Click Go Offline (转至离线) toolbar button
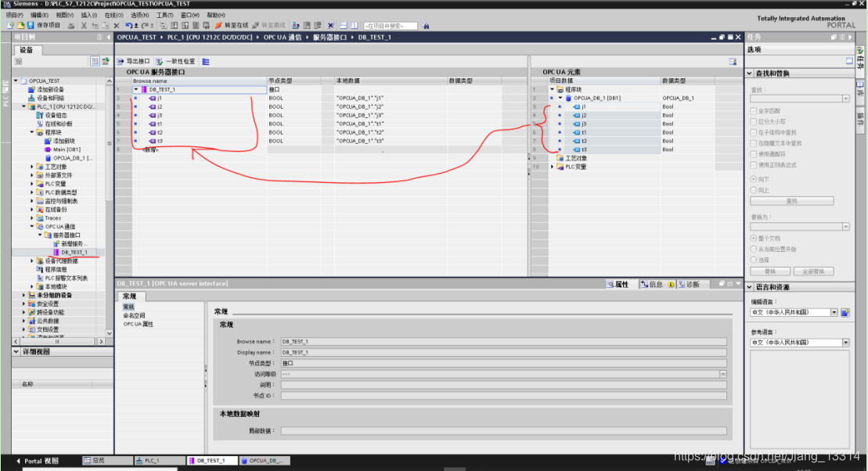Image resolution: width=868 pixels, height=471 pixels. coord(268,26)
